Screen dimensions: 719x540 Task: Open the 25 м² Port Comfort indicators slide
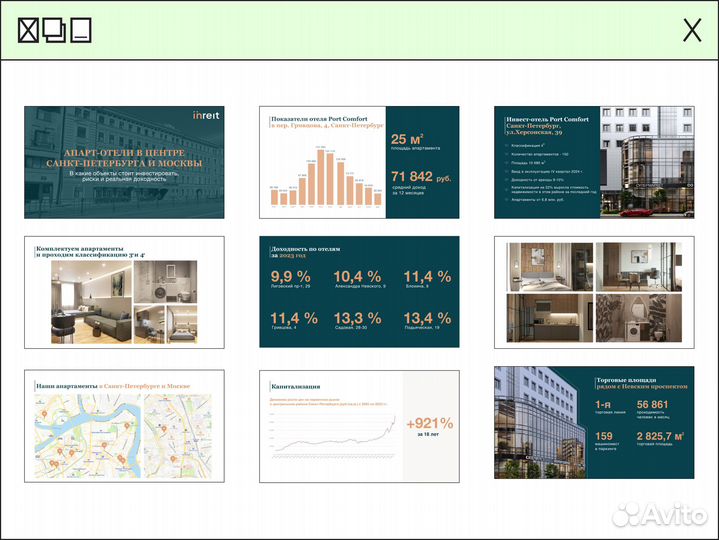point(359,162)
